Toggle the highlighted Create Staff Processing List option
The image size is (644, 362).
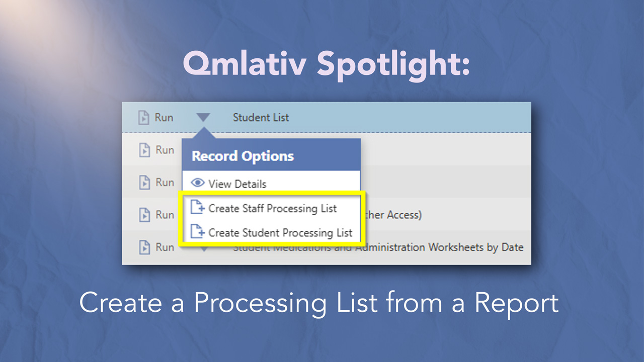click(273, 208)
